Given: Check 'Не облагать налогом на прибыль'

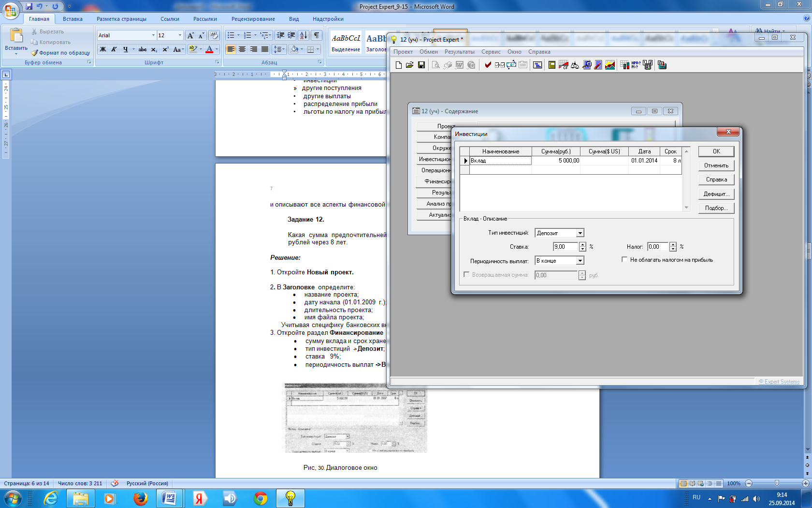Looking at the screenshot, I should click(x=624, y=260).
